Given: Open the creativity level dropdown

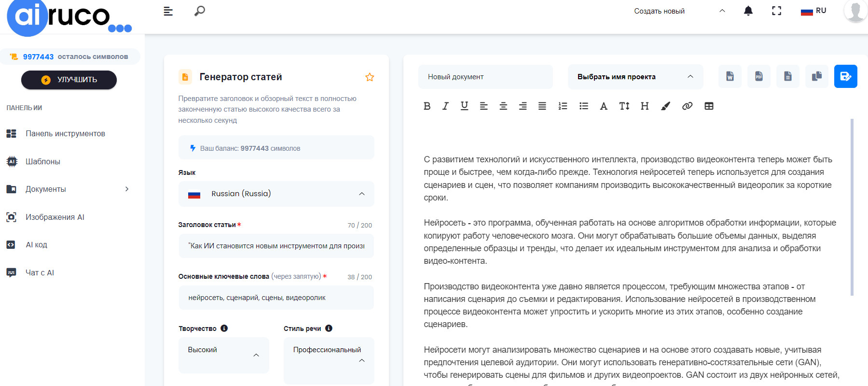Looking at the screenshot, I should (223, 355).
